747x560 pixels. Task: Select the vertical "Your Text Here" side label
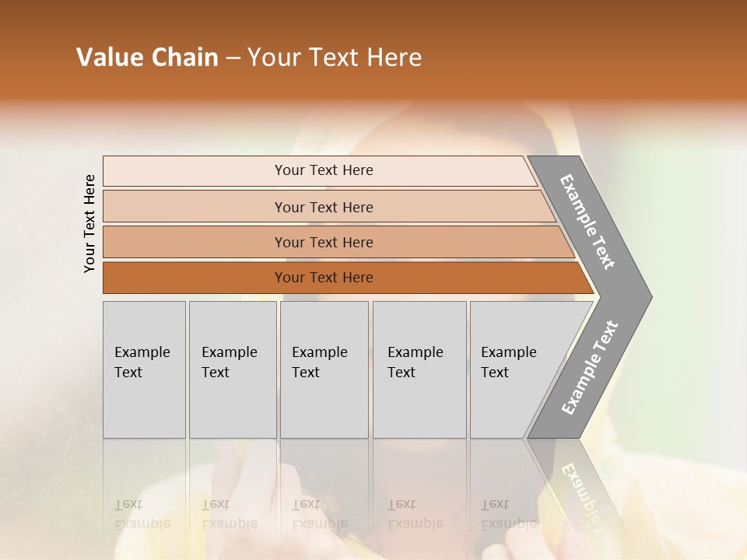[89, 223]
